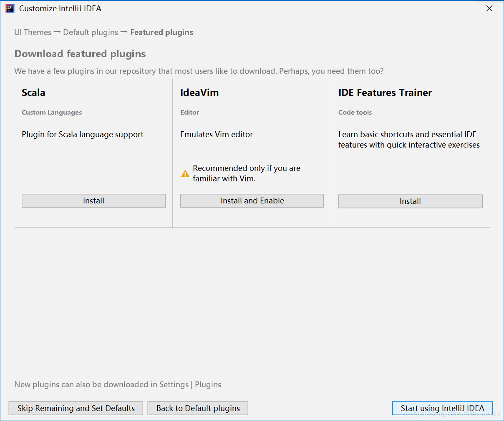Go to the UI Themes step
The image size is (504, 421).
point(33,33)
